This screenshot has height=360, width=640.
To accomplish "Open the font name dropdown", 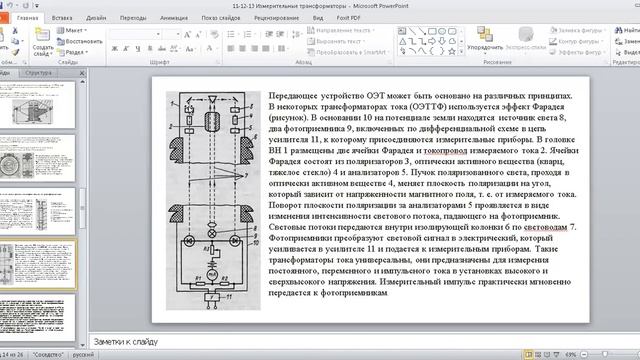I will pyautogui.click(x=158, y=34).
